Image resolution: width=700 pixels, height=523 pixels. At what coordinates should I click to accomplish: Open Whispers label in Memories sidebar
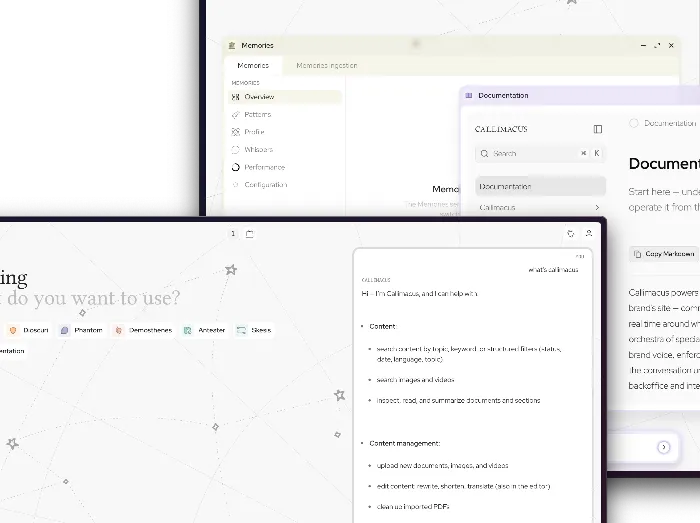[258, 149]
